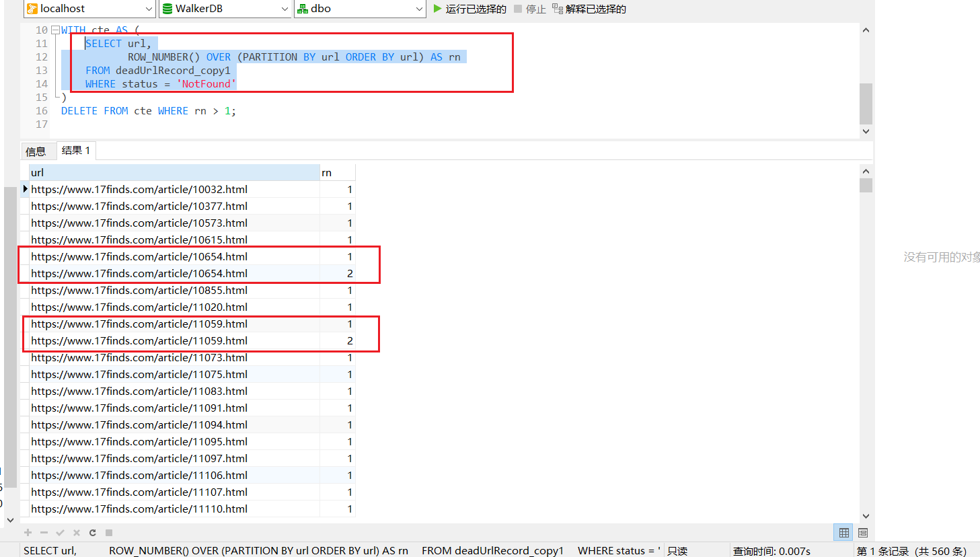Click the rn column header
980x557 pixels.
tap(338, 173)
